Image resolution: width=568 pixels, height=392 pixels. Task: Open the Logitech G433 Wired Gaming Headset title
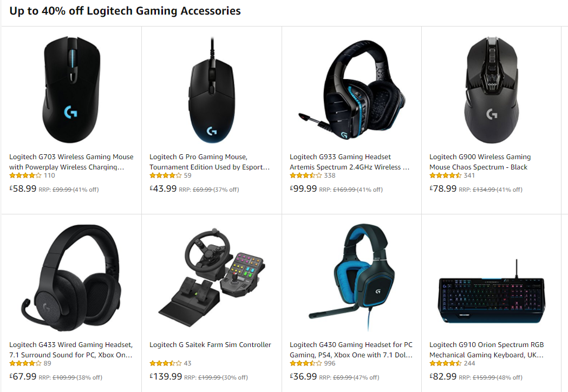[x=71, y=350]
